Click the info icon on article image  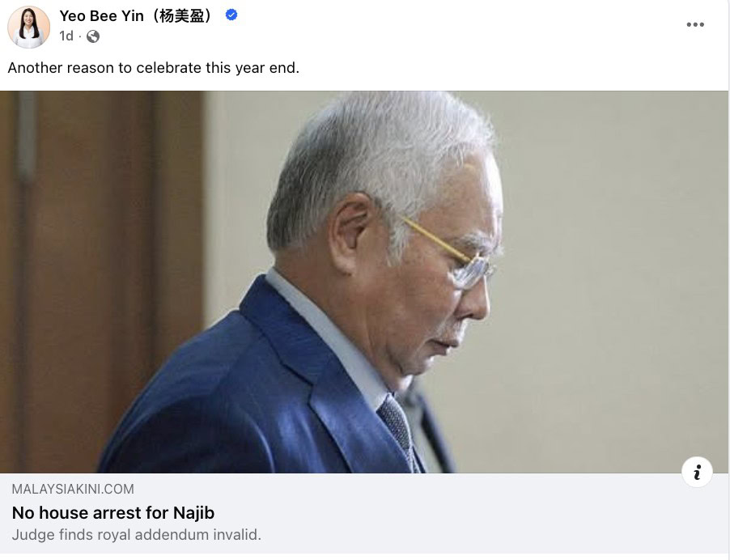coord(697,472)
